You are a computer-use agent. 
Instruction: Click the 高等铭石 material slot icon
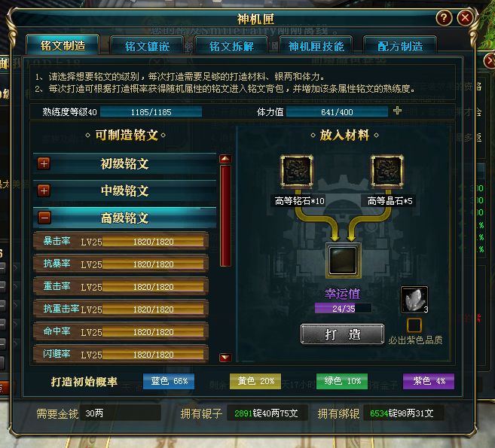[297, 172]
